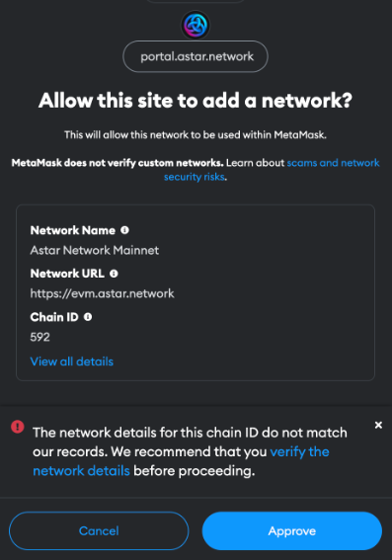Cancel the add network request
Viewport: 392px width, 560px height.
pos(99,530)
